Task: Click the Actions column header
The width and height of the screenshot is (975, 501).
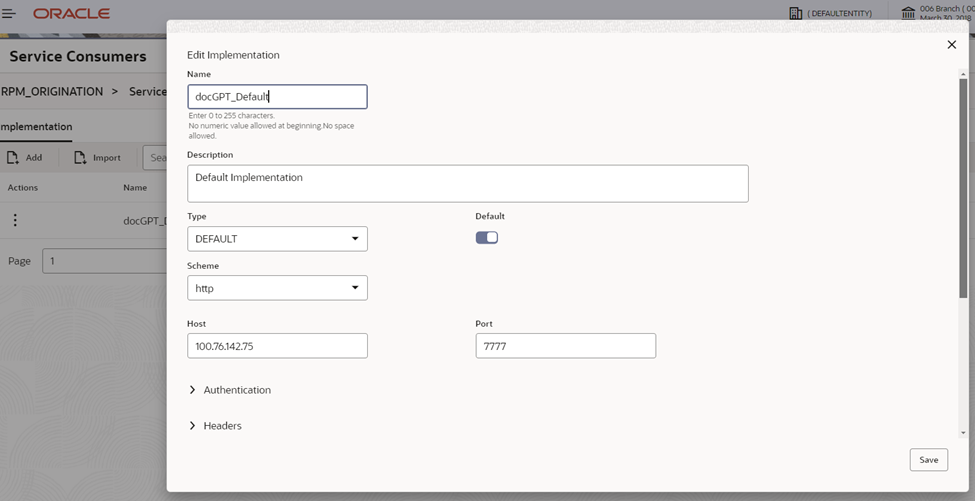Action: [23, 188]
